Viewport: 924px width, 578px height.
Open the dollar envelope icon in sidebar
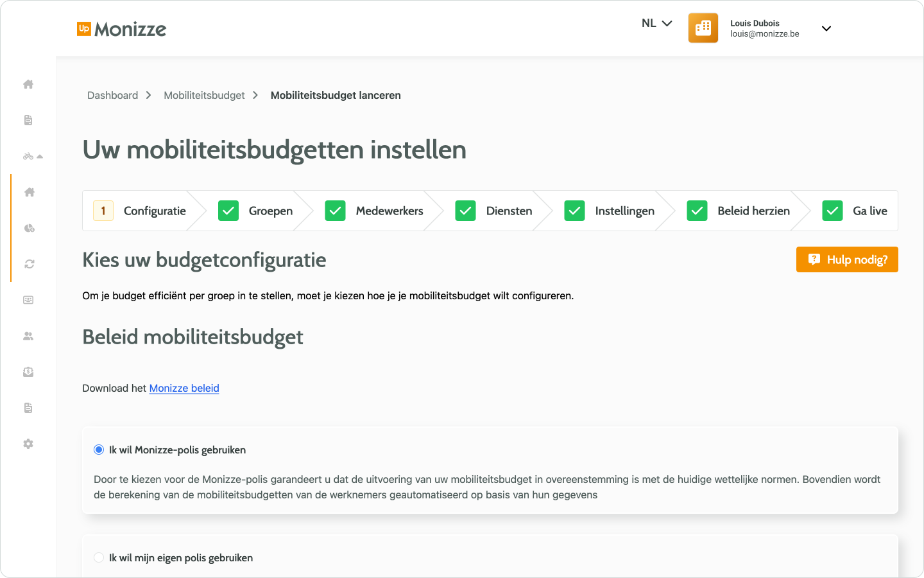point(28,372)
